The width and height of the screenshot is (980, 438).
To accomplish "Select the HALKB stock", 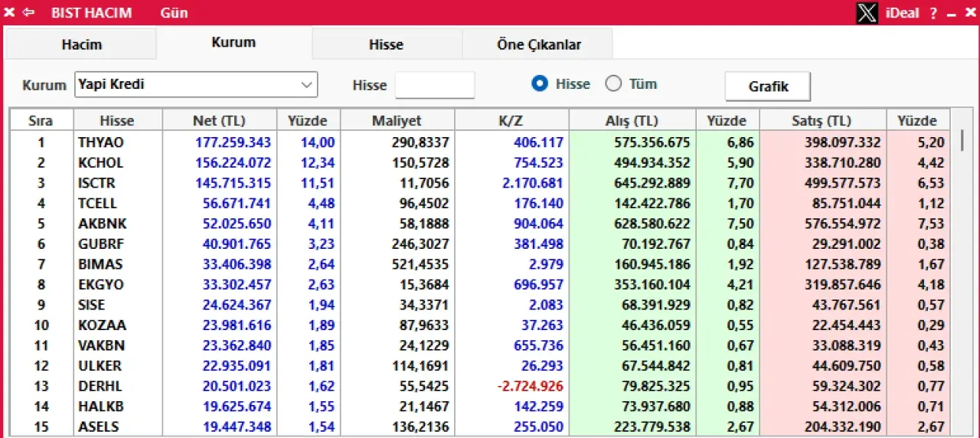I will 100,407.
